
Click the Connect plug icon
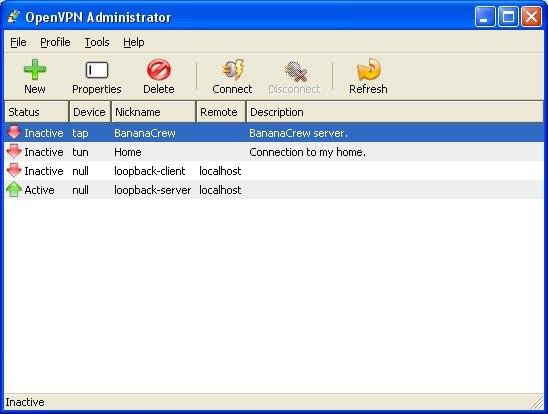click(x=233, y=69)
